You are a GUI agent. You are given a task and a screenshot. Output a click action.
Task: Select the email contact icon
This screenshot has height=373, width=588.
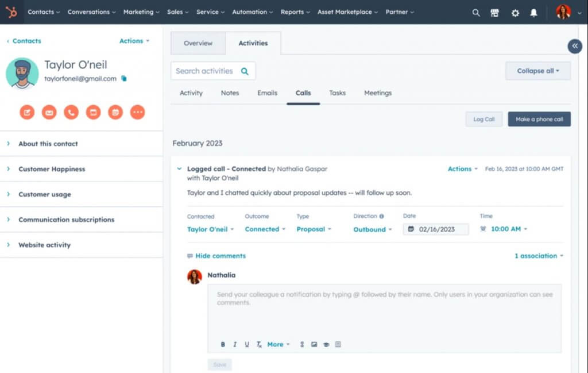pyautogui.click(x=49, y=112)
